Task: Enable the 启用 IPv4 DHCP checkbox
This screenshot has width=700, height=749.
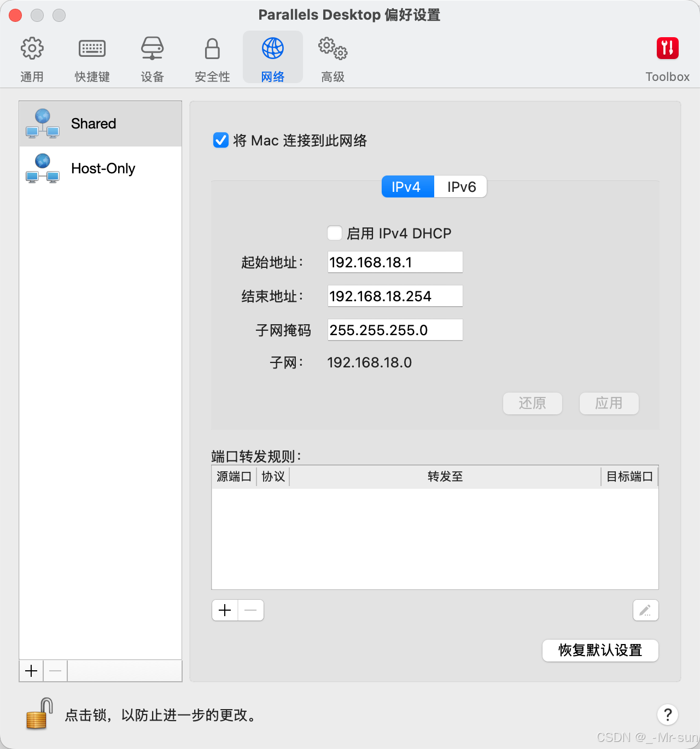Action: (335, 233)
